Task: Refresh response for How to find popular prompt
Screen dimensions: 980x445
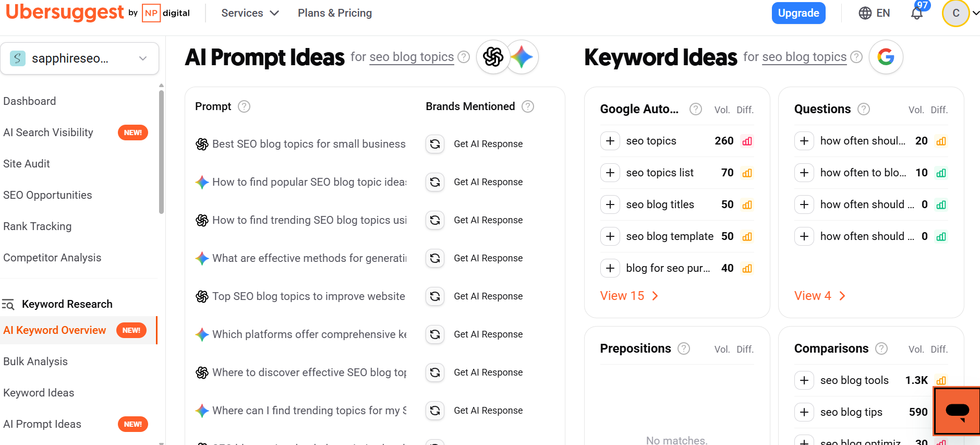Action: [x=435, y=182]
